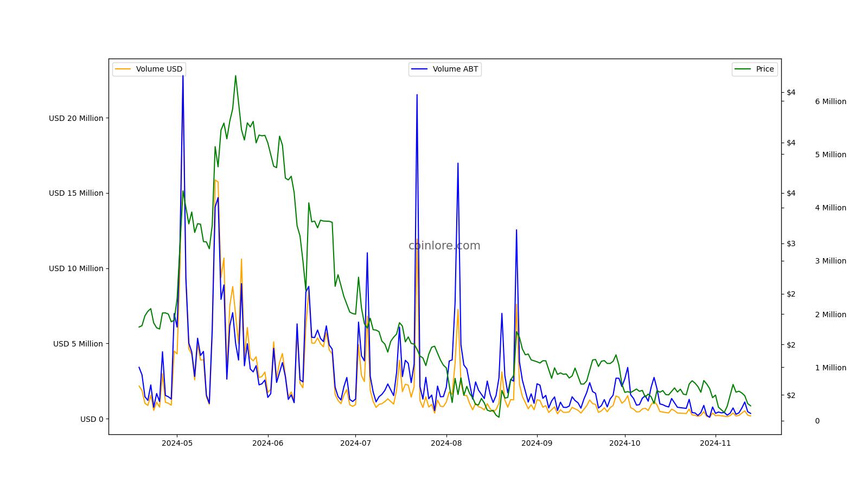This screenshot has height=488, width=868.
Task: Click the blue Volume ABT legend line
Action: (x=419, y=69)
